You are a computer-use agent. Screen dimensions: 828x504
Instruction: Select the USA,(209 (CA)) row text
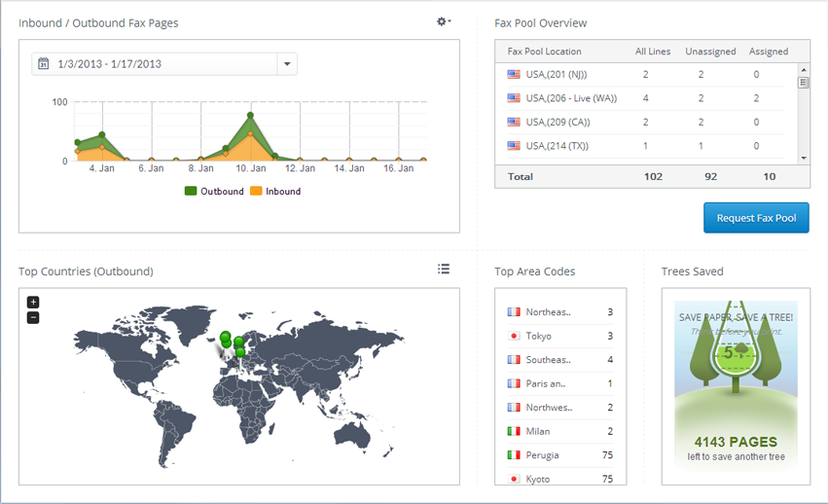[558, 122]
